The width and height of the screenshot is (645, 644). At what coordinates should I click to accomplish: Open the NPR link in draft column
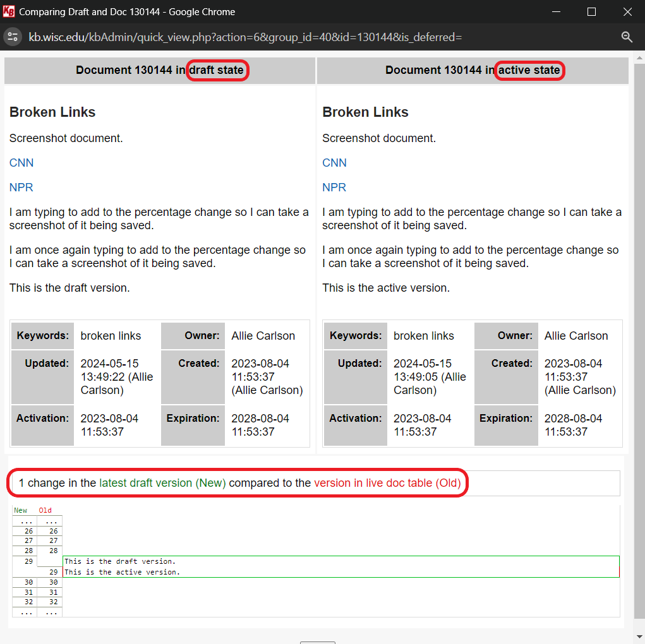[x=21, y=188]
